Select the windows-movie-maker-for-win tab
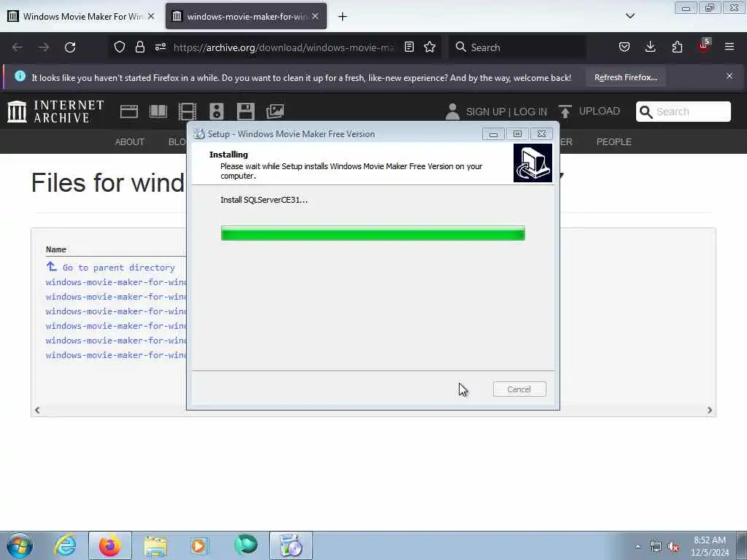The height and width of the screenshot is (560, 747). coord(247,16)
